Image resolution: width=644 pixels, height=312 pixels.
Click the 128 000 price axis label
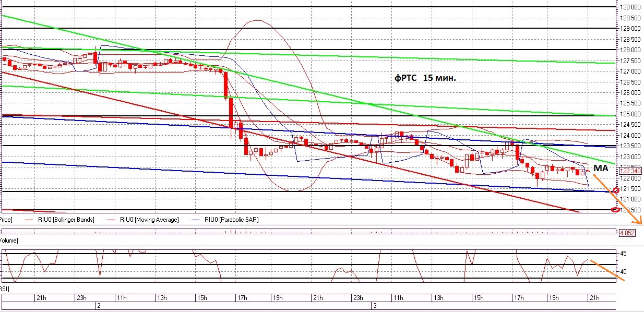[x=631, y=50]
